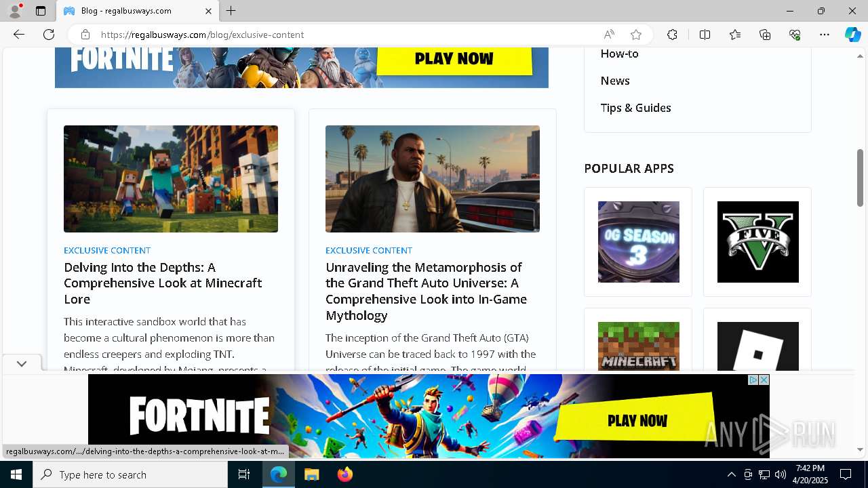This screenshot has width=868, height=488.
Task: Activate Read aloud icon
Action: click(x=609, y=35)
